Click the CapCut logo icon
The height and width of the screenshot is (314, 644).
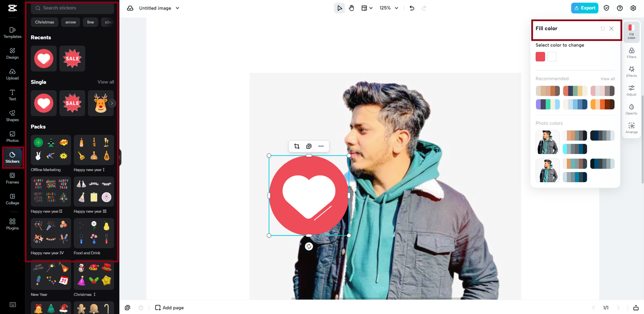click(12, 8)
